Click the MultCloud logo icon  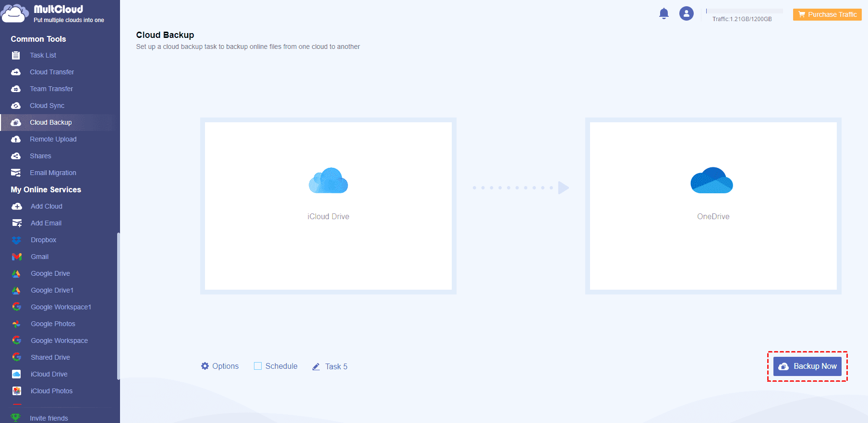[14, 13]
